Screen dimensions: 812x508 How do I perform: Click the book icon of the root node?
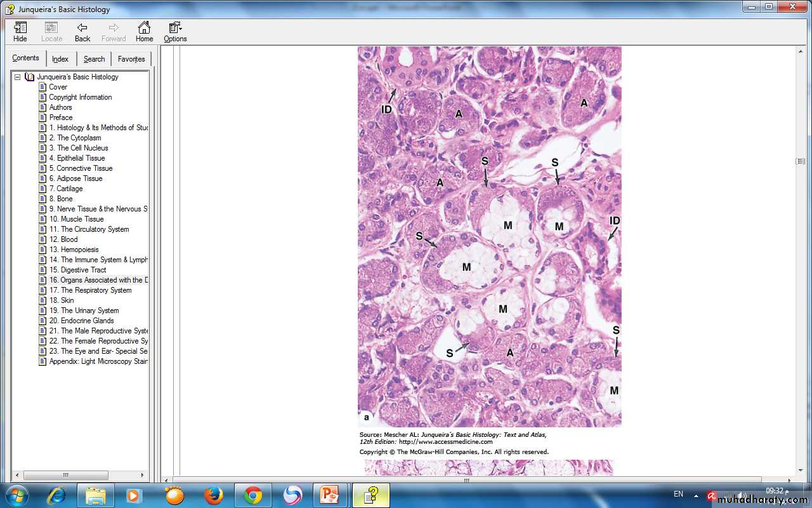tap(29, 77)
